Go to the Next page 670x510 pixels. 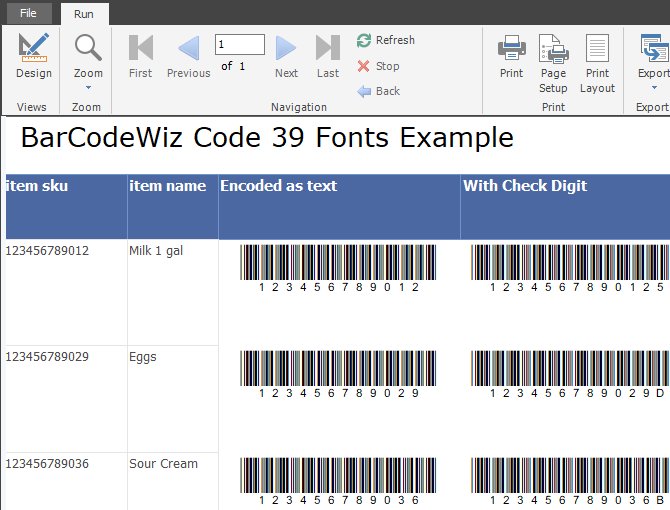(x=286, y=56)
